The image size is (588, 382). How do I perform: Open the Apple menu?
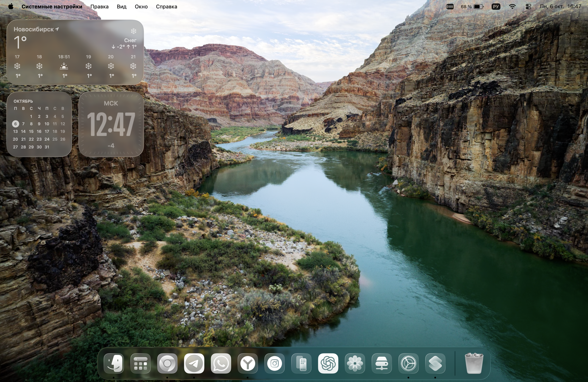pyautogui.click(x=11, y=7)
